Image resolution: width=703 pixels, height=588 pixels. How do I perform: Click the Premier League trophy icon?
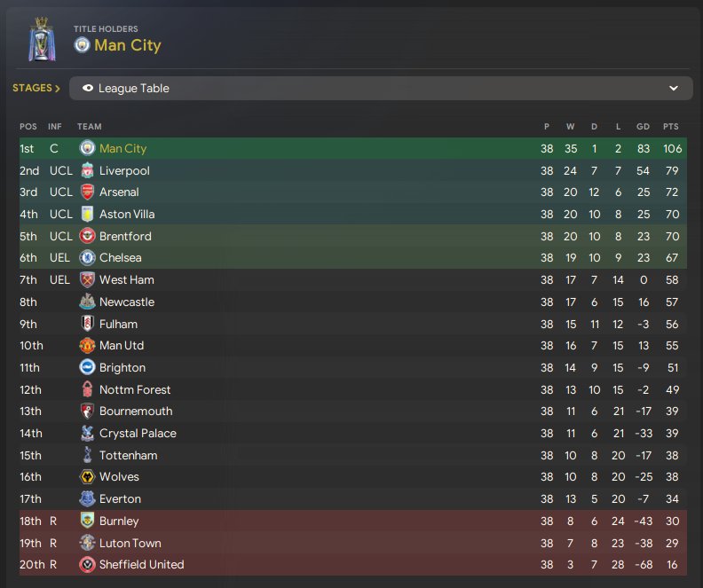[x=41, y=38]
